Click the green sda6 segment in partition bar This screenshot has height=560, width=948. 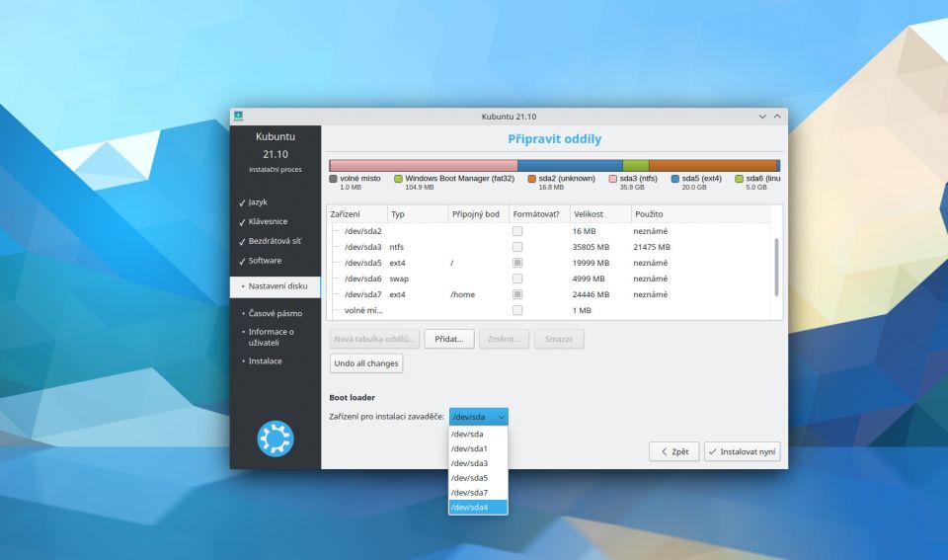[x=636, y=166]
